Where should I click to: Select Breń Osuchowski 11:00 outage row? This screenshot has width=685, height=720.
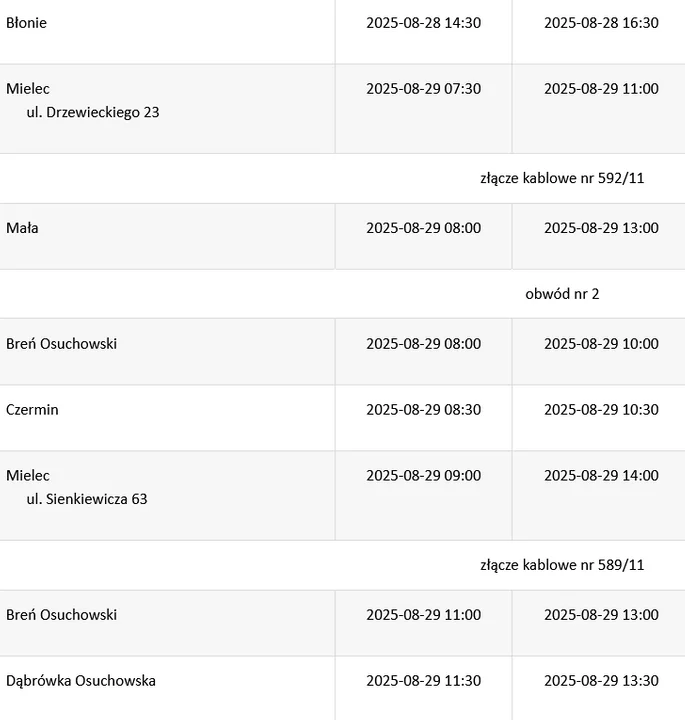tap(342, 623)
